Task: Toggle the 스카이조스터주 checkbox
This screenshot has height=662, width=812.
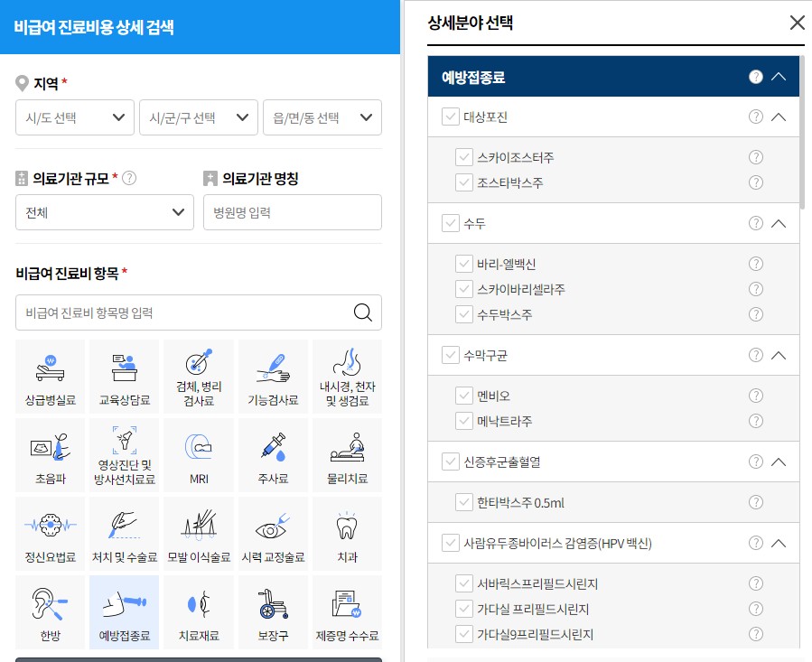Action: click(x=464, y=157)
